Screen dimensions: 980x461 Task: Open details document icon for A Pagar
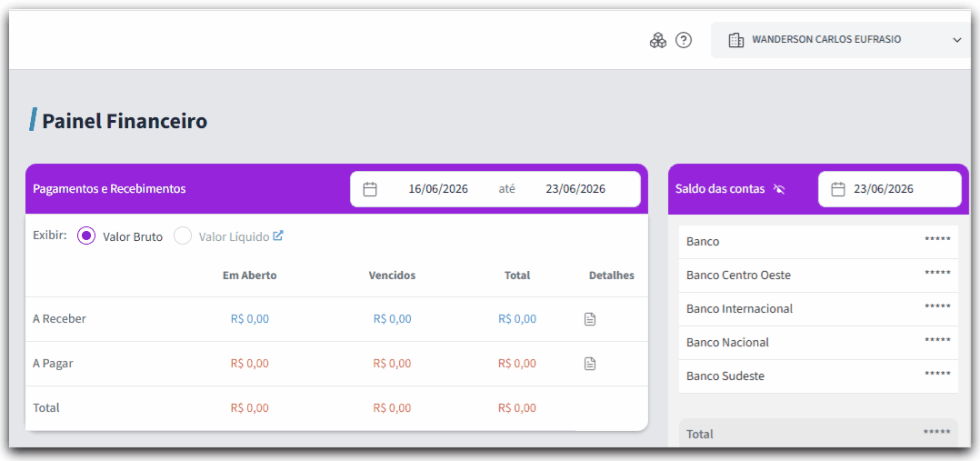(590, 364)
